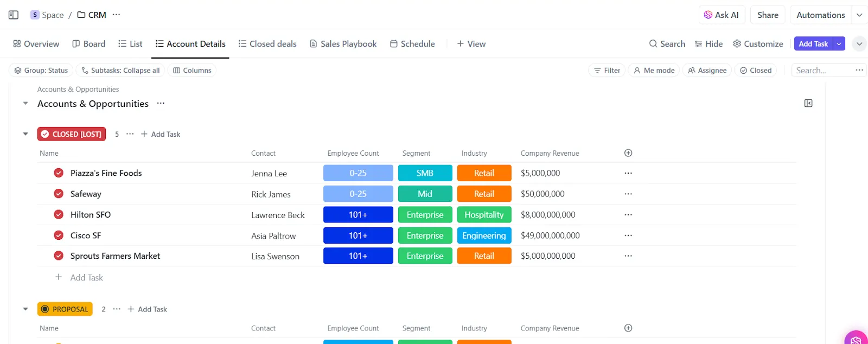Open row options for Sprouts Farmers Market
868x344 pixels.
tap(628, 256)
